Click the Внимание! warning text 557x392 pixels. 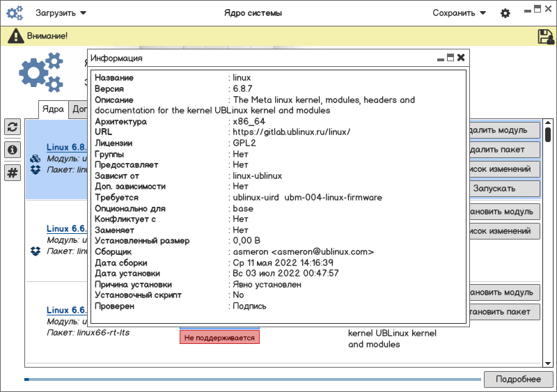pos(47,36)
